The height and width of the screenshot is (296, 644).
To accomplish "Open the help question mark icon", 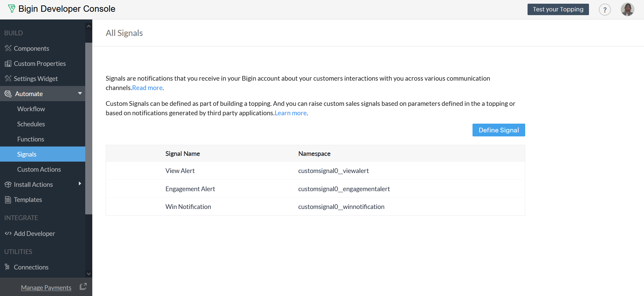I will coord(605,10).
